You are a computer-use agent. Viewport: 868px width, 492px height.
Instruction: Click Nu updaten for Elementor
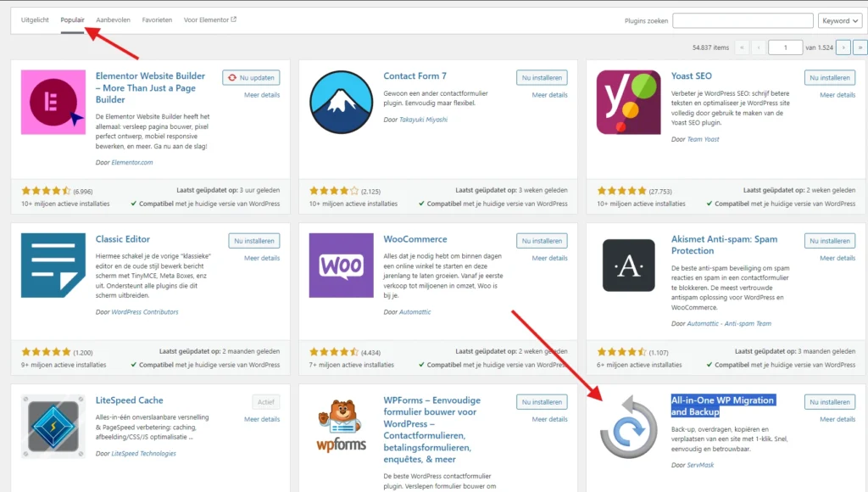(x=251, y=78)
